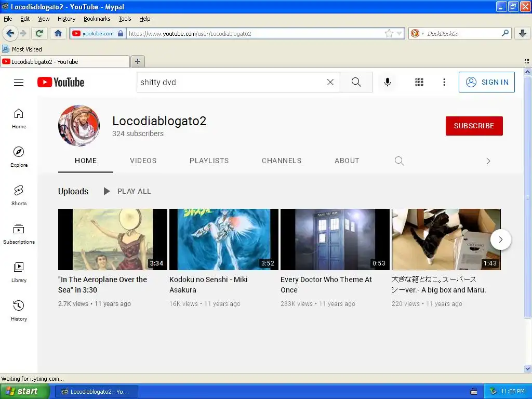Screen dimensions: 532x399
Task: Go to Home in YouTube sidebar
Action: pos(19,119)
